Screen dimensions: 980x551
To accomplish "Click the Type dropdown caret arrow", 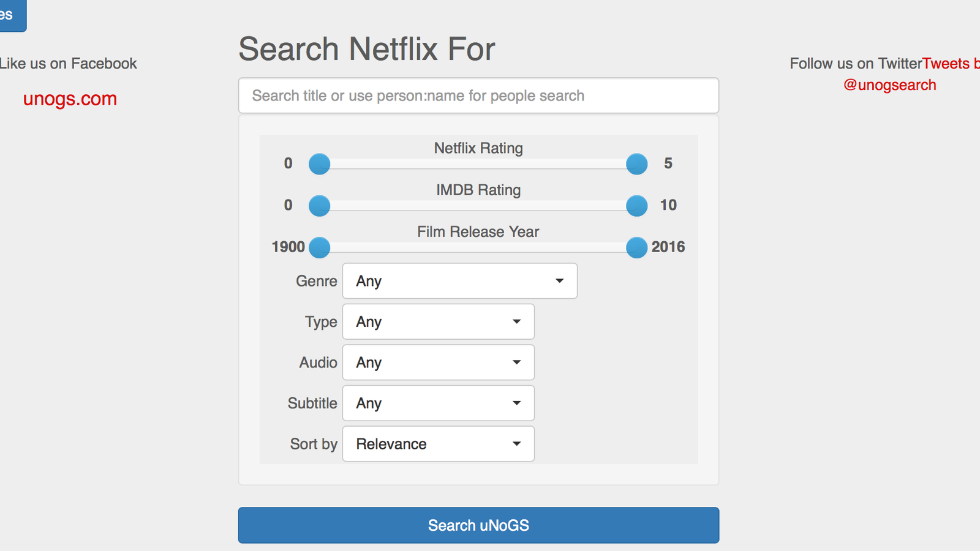I will (516, 322).
